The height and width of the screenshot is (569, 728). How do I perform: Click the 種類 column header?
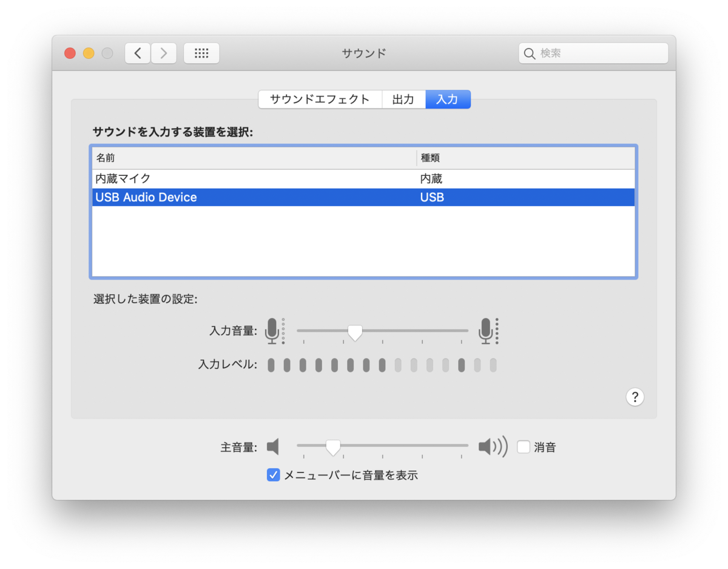526,158
